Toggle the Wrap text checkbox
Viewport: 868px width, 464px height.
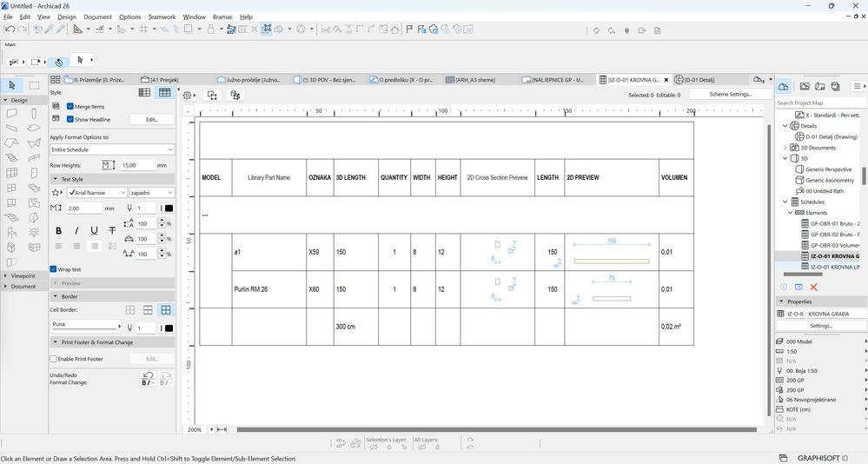[x=53, y=269]
